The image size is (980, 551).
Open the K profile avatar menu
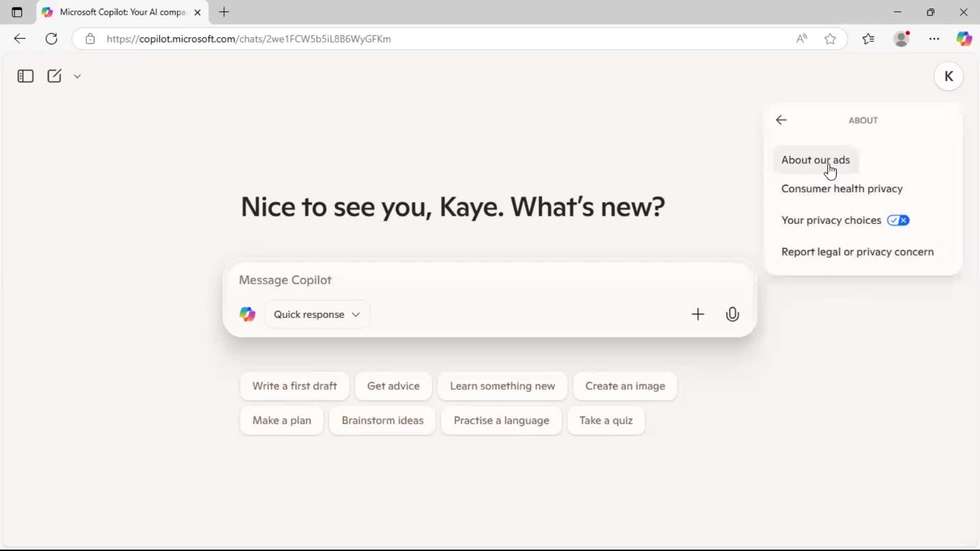tap(948, 77)
